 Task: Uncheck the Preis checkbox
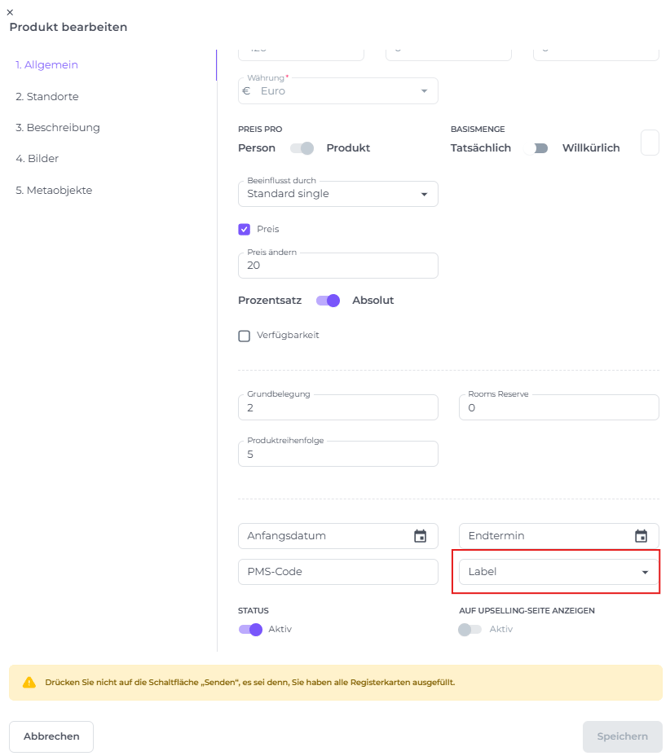tap(244, 229)
